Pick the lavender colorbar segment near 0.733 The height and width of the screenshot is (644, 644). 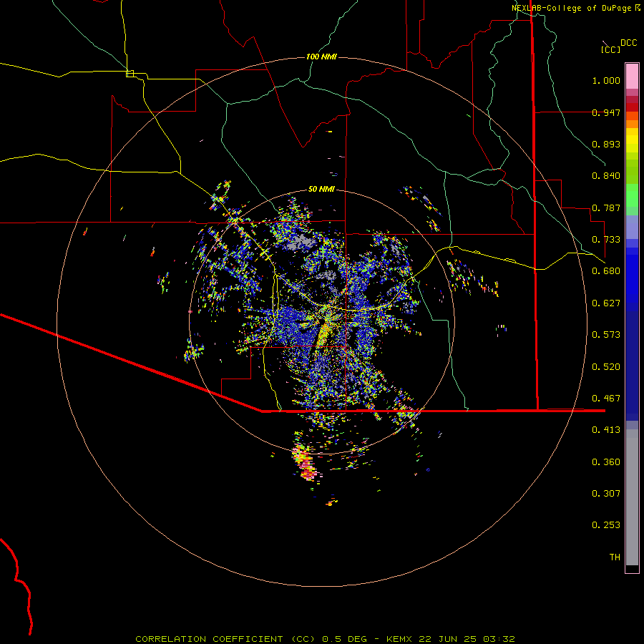point(632,227)
